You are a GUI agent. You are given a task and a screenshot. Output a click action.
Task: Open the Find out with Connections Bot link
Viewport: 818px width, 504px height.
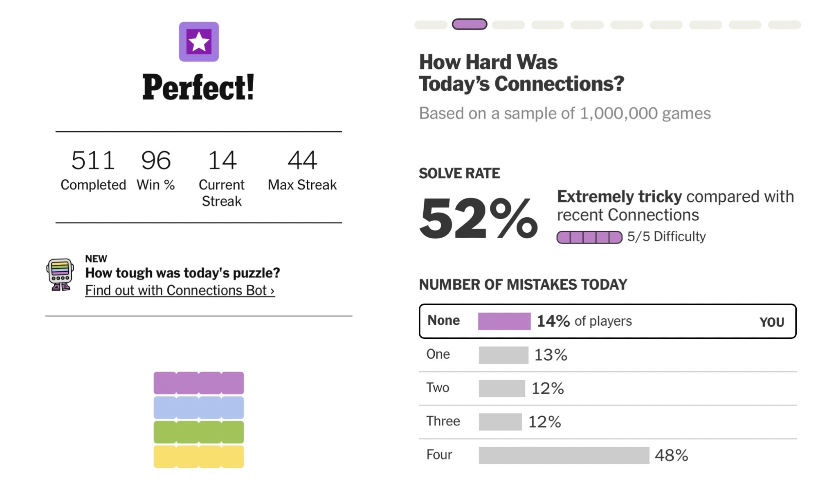pos(180,290)
